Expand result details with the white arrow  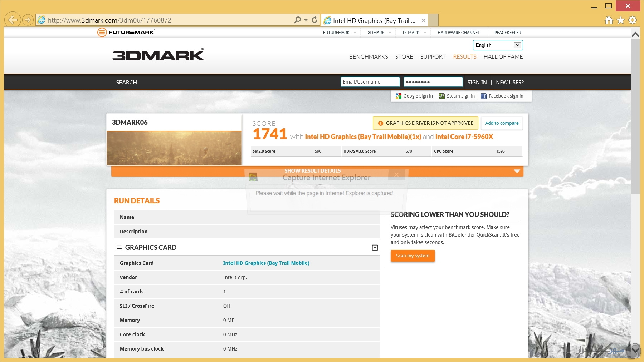517,171
